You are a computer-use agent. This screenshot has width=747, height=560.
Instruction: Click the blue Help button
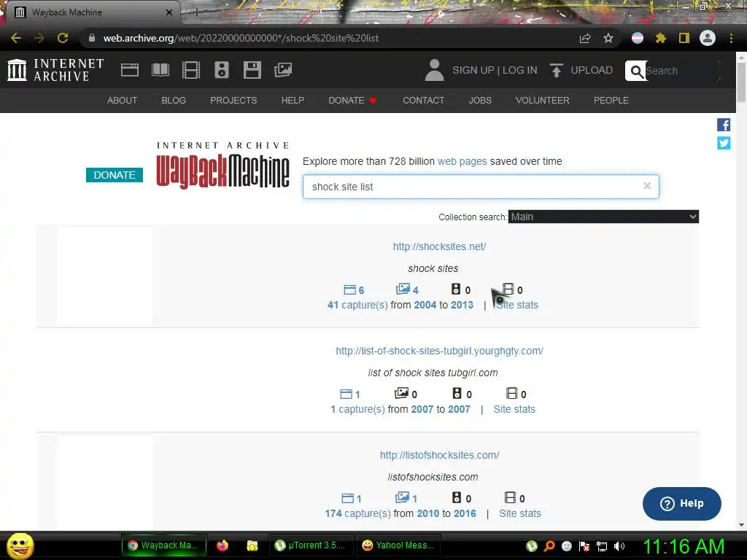pos(682,503)
